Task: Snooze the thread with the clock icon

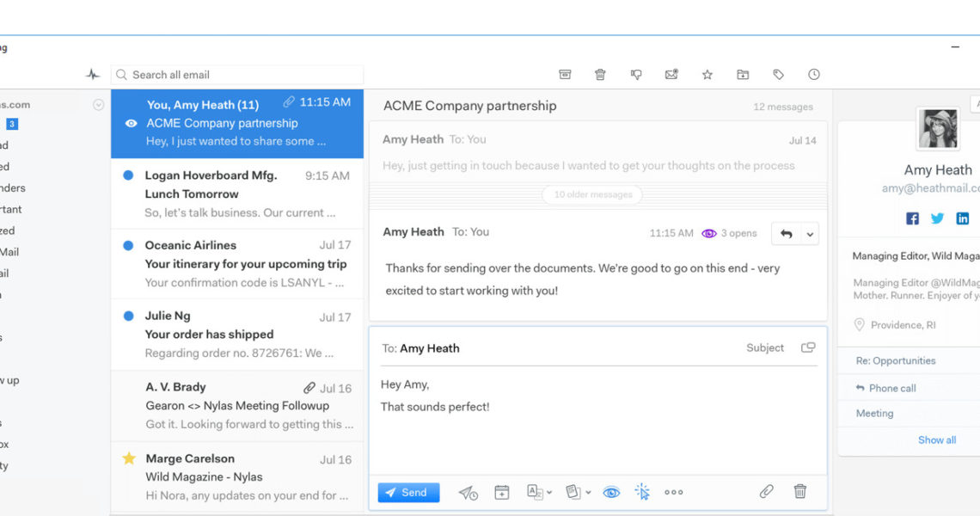Action: (813, 75)
